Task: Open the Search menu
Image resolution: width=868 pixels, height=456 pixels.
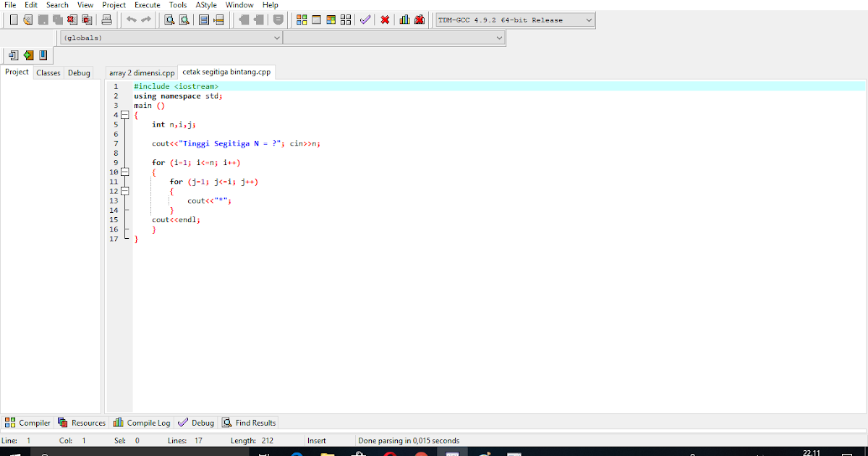Action: [x=58, y=5]
